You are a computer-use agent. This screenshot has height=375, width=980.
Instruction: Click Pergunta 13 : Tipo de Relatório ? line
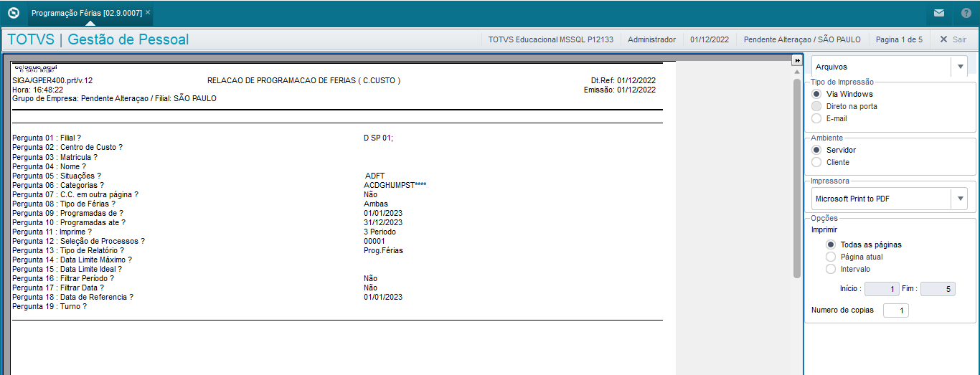pos(68,250)
